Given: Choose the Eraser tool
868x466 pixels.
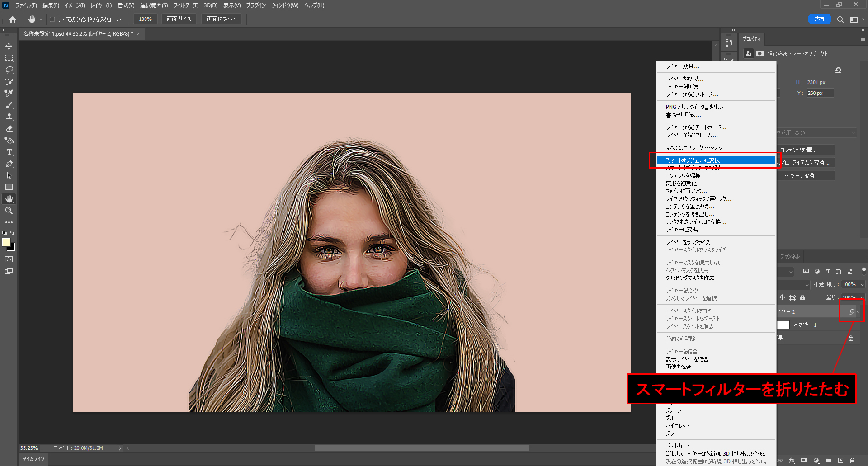Looking at the screenshot, I should point(9,129).
